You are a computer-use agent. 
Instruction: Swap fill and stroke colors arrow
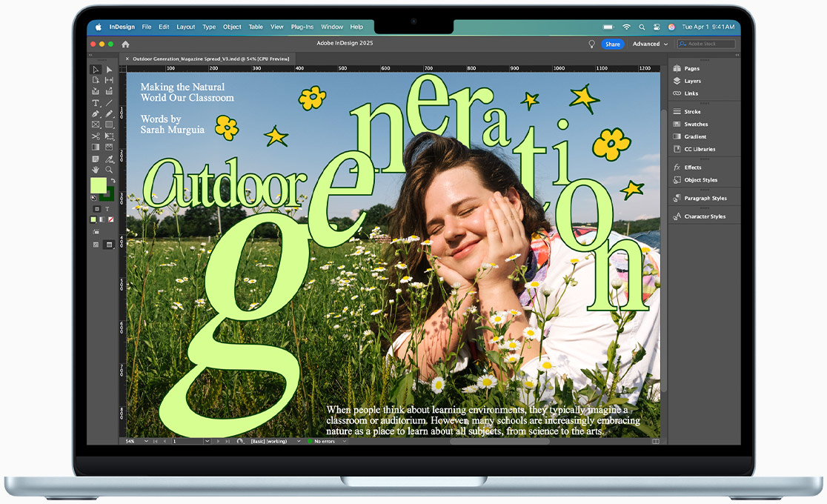click(113, 180)
